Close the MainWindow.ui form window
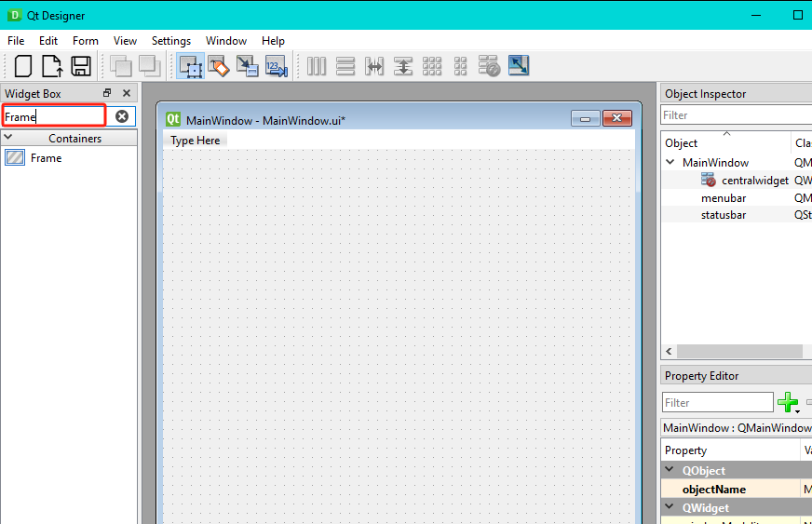This screenshot has width=812, height=524. [x=617, y=118]
